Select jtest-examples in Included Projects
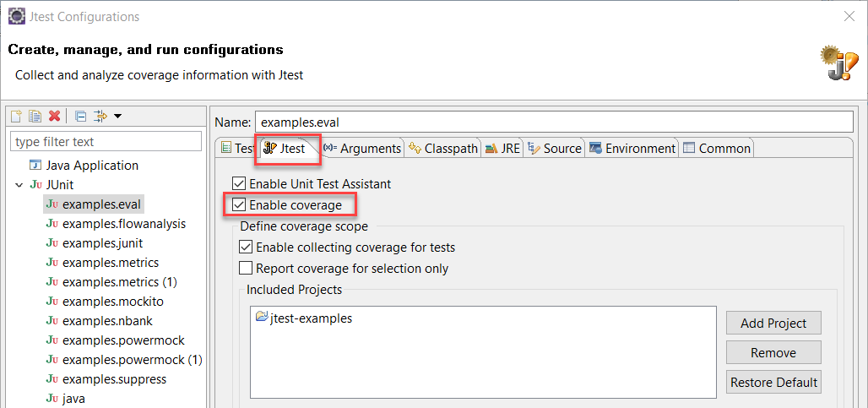Screen dimensions: 868x408 click(x=303, y=318)
